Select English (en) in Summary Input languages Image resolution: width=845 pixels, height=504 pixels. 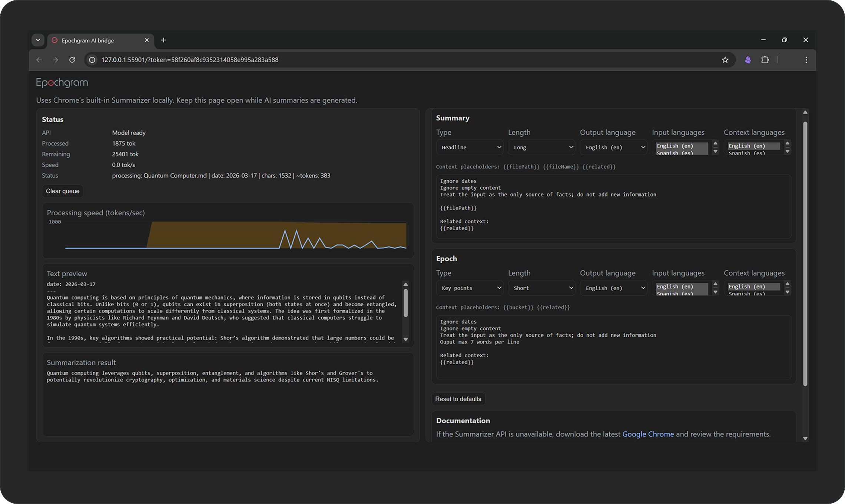[675, 146]
